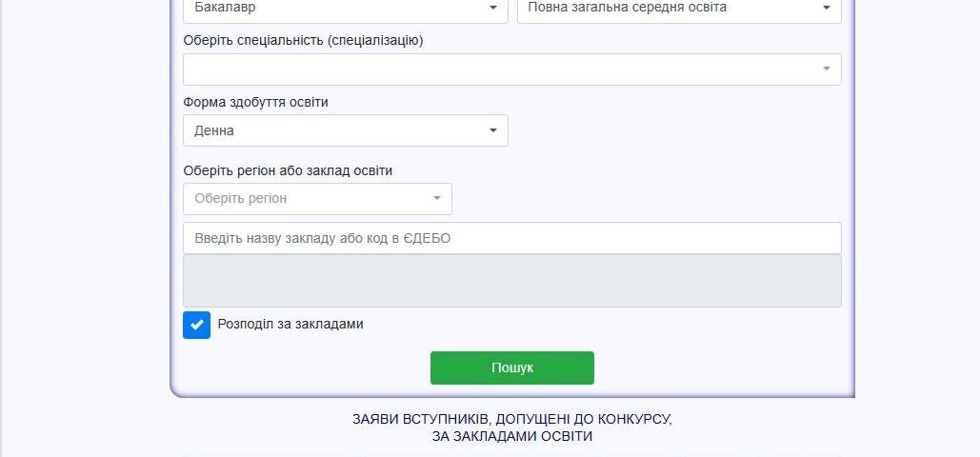Focus the institution name or ЄДЕБО code field
The height and width of the screenshot is (457, 980).
point(511,238)
